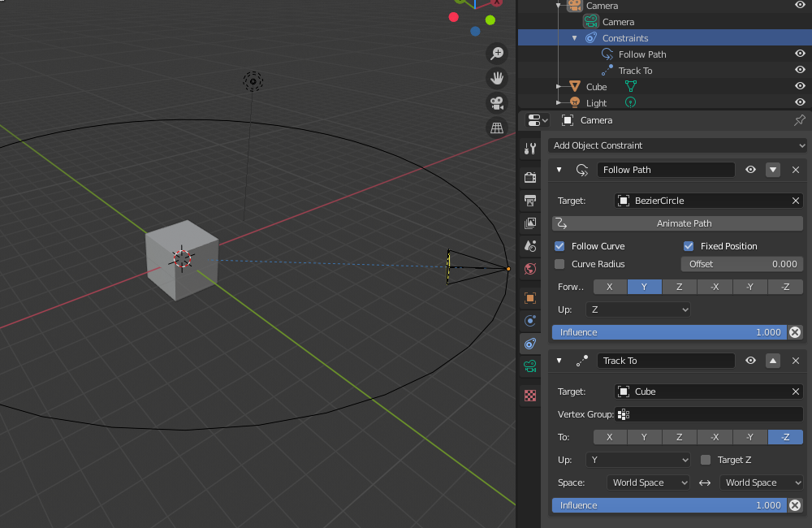Click the red X axis gizmo dot

coord(454,17)
